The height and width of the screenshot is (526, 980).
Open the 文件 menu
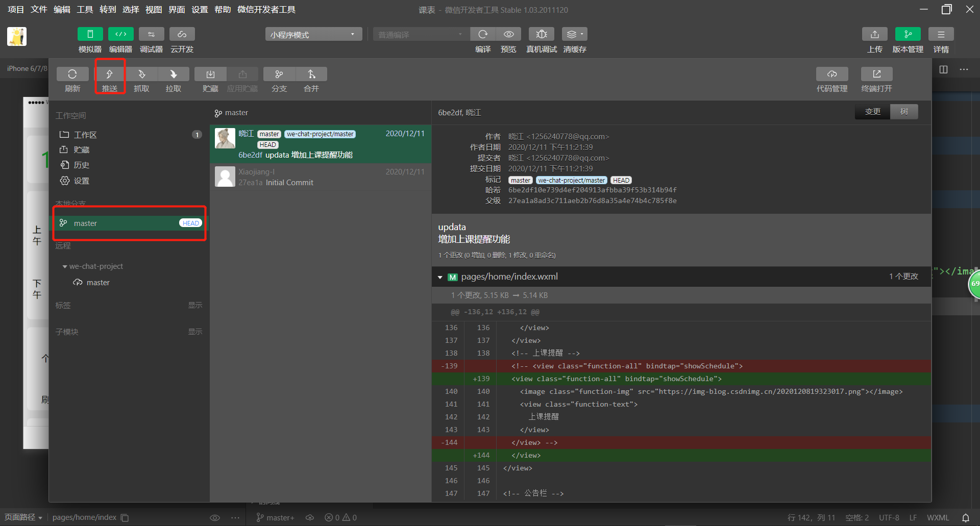(39, 10)
